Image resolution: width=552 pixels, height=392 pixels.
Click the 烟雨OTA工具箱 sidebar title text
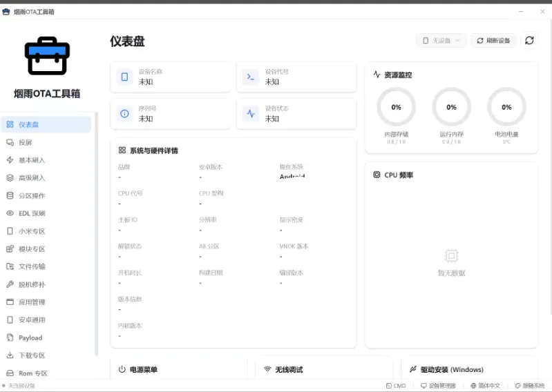pos(47,94)
